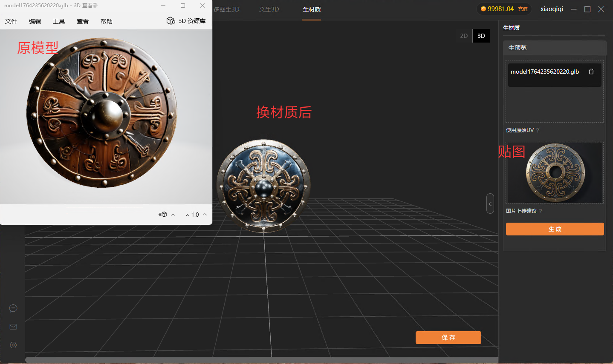Switch to the 文生3D tab
Viewport: 613px width, 364px height.
point(269,9)
